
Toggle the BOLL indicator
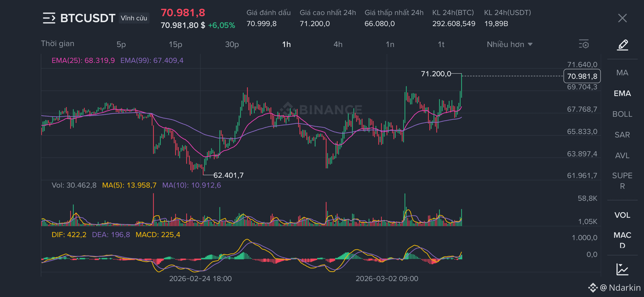622,114
